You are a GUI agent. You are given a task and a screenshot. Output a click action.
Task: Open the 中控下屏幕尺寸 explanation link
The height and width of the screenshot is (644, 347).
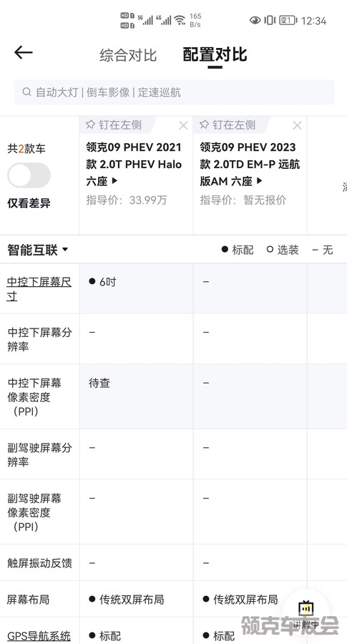click(x=39, y=289)
